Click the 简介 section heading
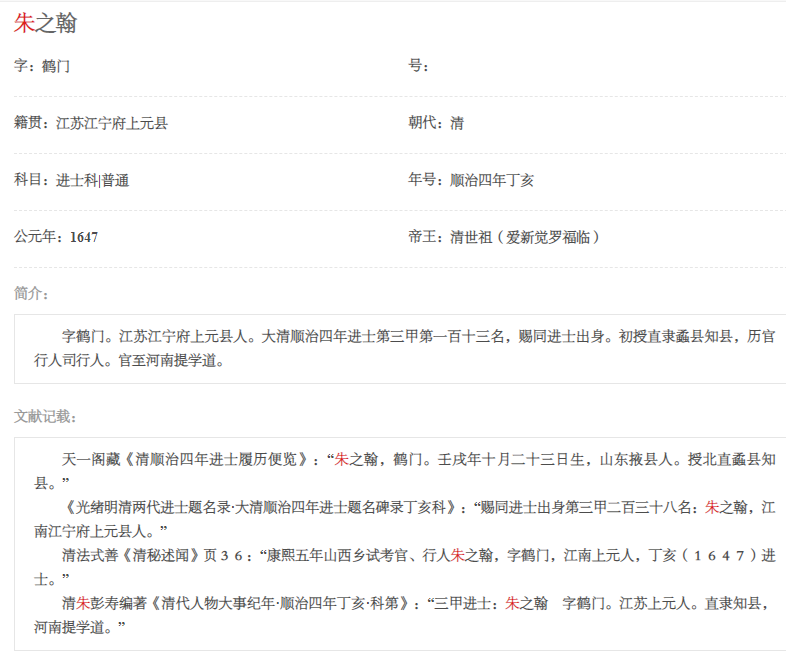This screenshot has width=786, height=654. point(31,293)
